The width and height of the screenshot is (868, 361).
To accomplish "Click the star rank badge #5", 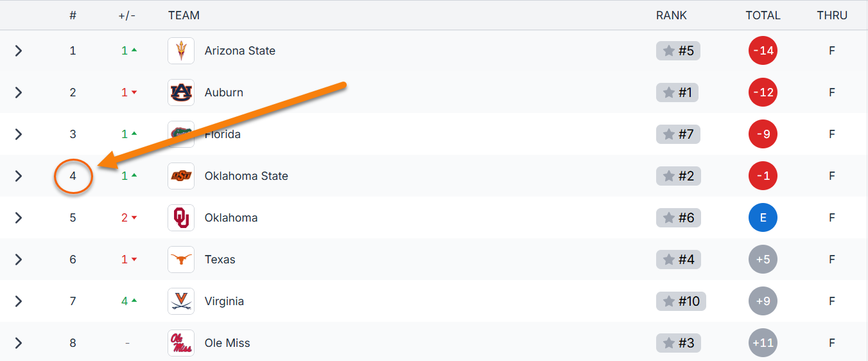I will [x=678, y=51].
